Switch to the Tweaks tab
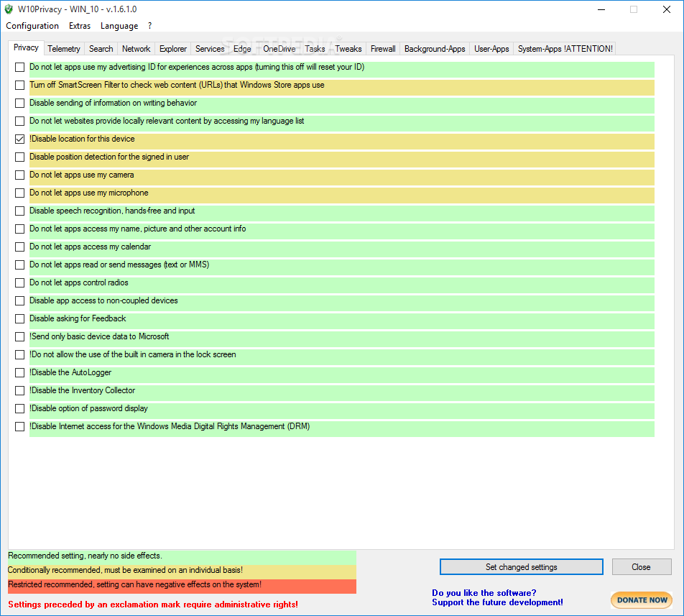Image resolution: width=684 pixels, height=616 pixels. point(348,49)
